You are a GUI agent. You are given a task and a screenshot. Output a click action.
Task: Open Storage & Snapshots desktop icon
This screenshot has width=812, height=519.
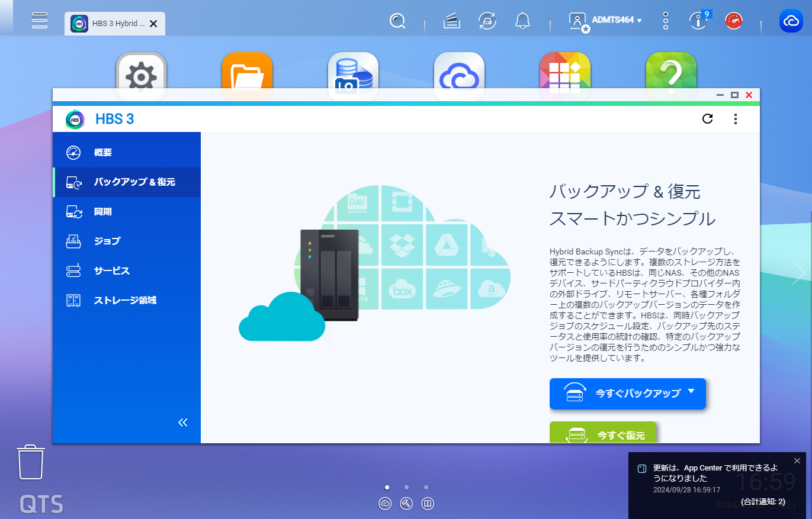pyautogui.click(x=353, y=71)
